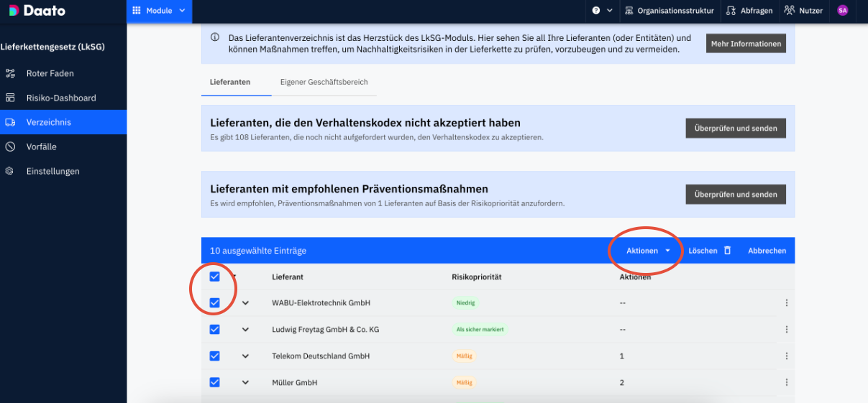Click Mäßig badge for Müller GmbH
Screen dimensions: 868x403
coord(464,383)
